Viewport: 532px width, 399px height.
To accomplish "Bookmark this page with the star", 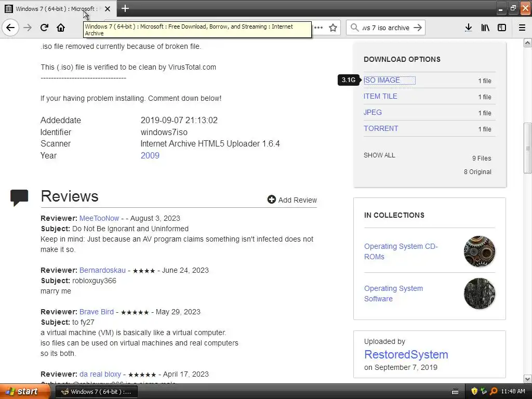I will (x=333, y=28).
